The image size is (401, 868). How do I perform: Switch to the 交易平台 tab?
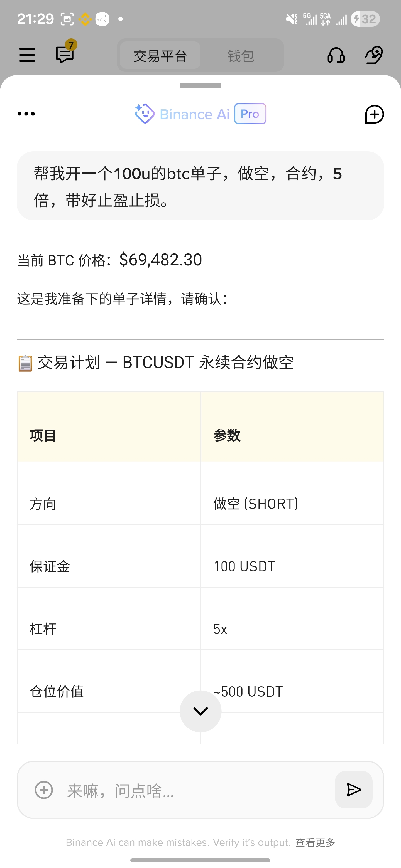click(x=160, y=56)
